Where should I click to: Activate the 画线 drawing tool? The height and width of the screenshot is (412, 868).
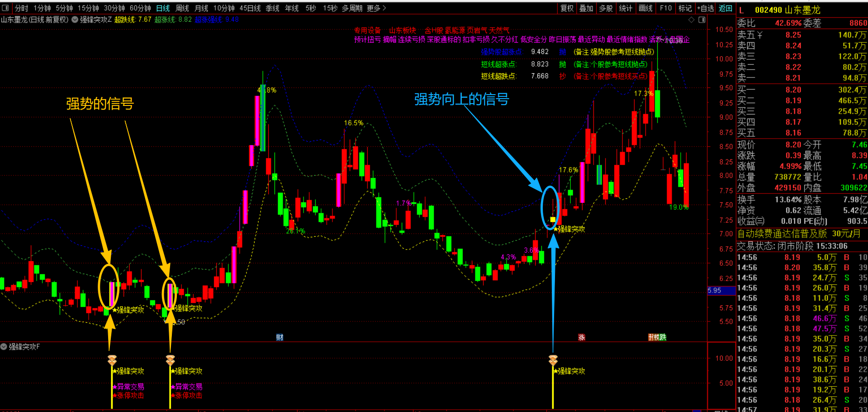pos(646,8)
